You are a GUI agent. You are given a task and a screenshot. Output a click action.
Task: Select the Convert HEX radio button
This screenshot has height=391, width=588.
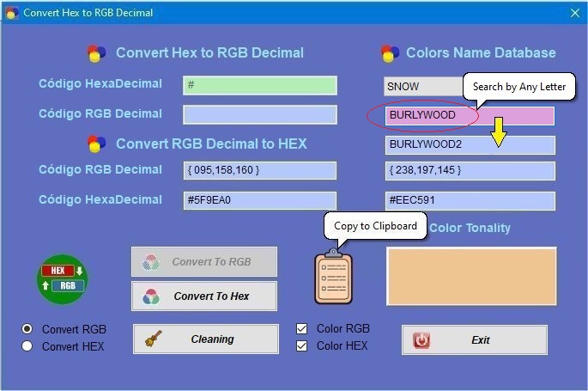click(27, 346)
